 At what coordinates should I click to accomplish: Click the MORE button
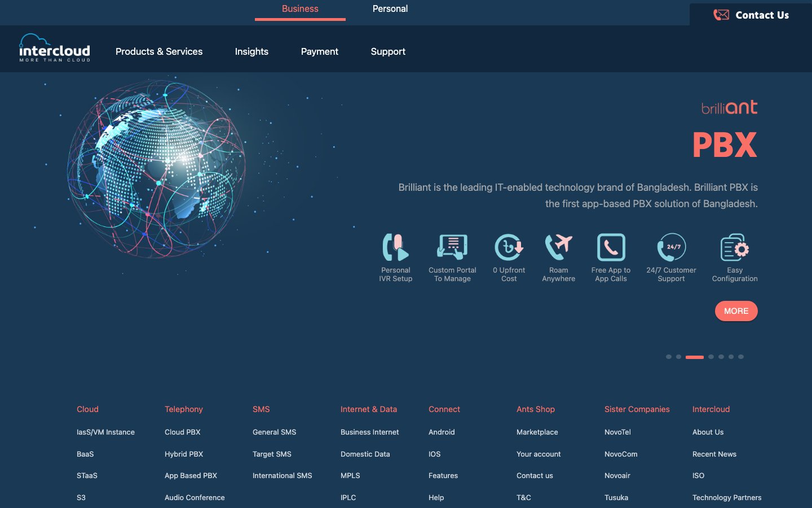[736, 311]
